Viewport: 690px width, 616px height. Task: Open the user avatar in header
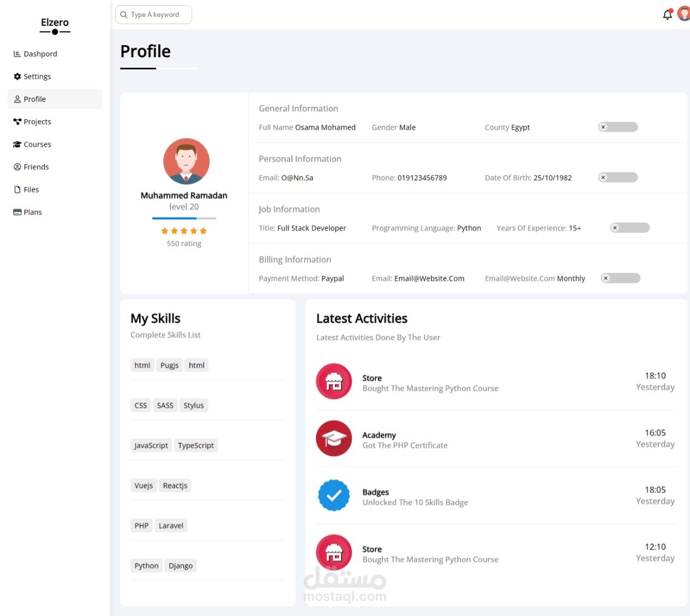point(684,14)
